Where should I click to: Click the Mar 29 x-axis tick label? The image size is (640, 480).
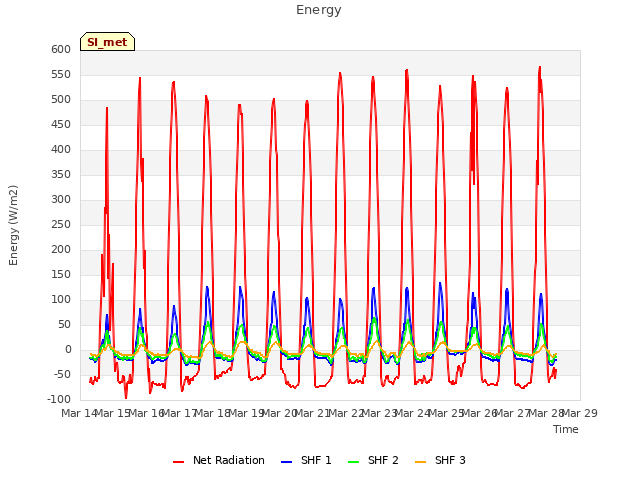click(580, 413)
